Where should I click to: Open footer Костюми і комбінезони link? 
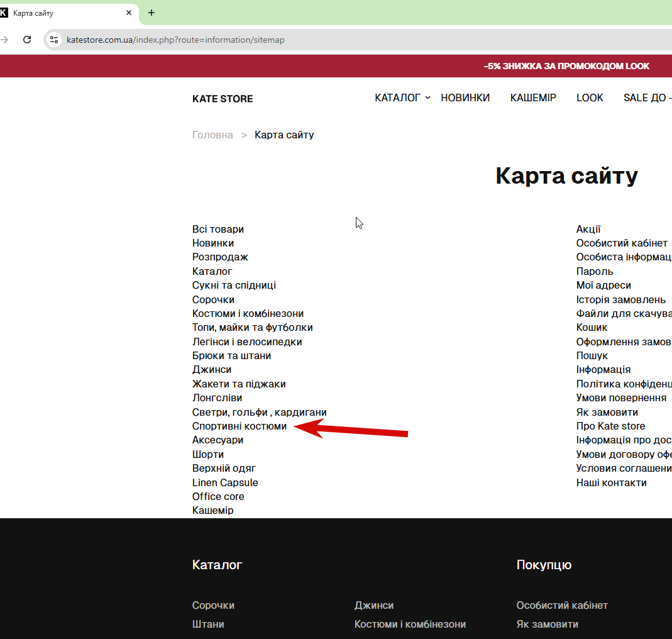(410, 624)
